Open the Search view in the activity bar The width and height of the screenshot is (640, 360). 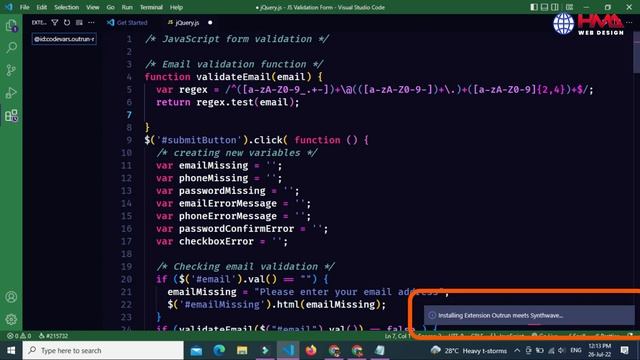tap(11, 47)
